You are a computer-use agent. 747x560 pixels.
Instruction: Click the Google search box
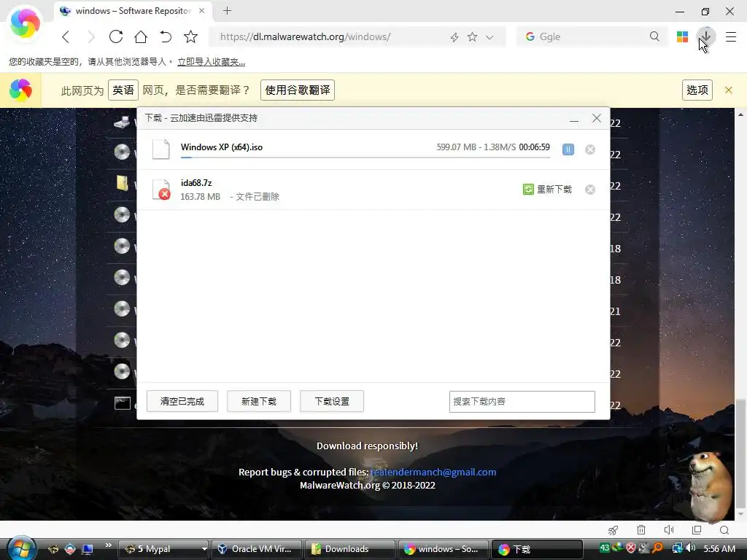click(x=591, y=36)
